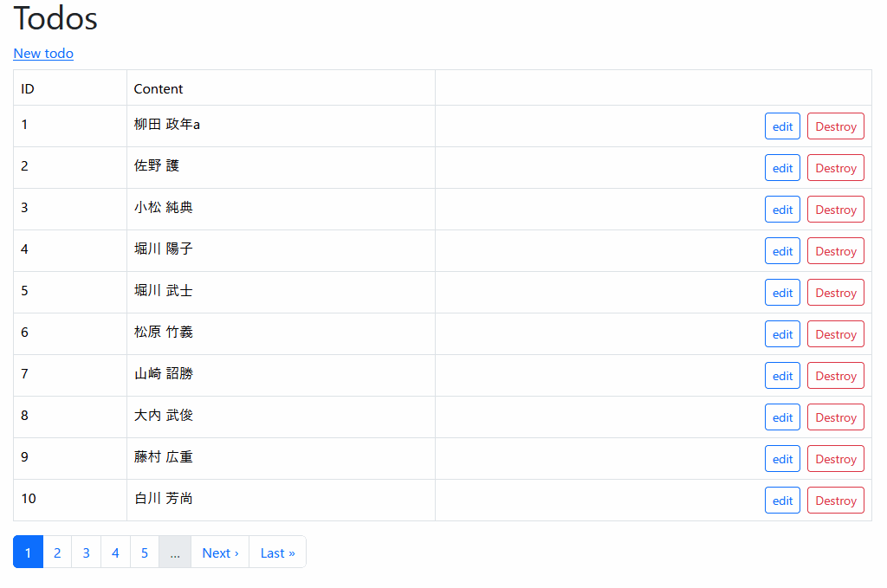The width and height of the screenshot is (887, 588).
Task: Jump to the Last pagination page
Action: point(276,552)
